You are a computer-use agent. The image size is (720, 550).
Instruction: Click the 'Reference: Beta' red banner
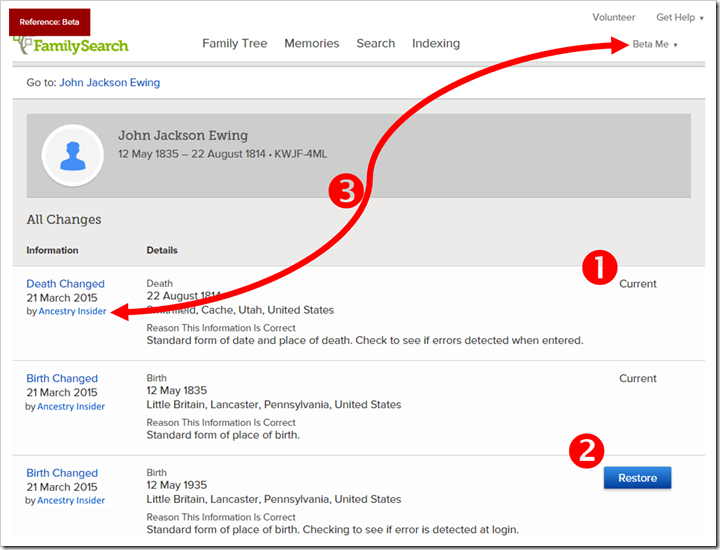50,22
